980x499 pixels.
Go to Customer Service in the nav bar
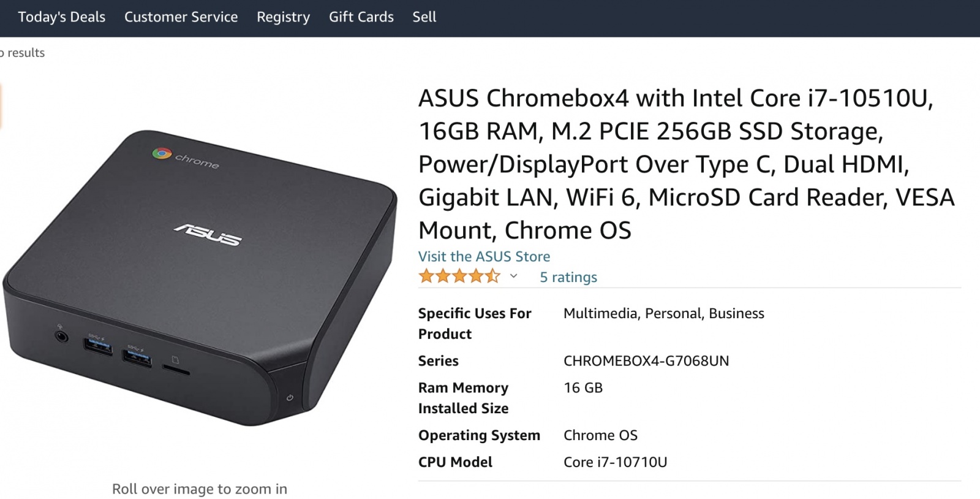(x=181, y=17)
